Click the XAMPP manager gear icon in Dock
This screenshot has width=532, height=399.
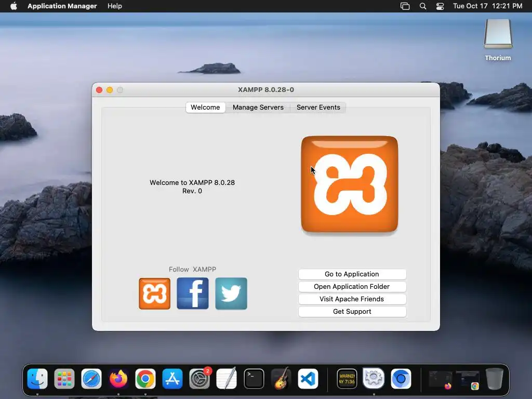coord(374,379)
